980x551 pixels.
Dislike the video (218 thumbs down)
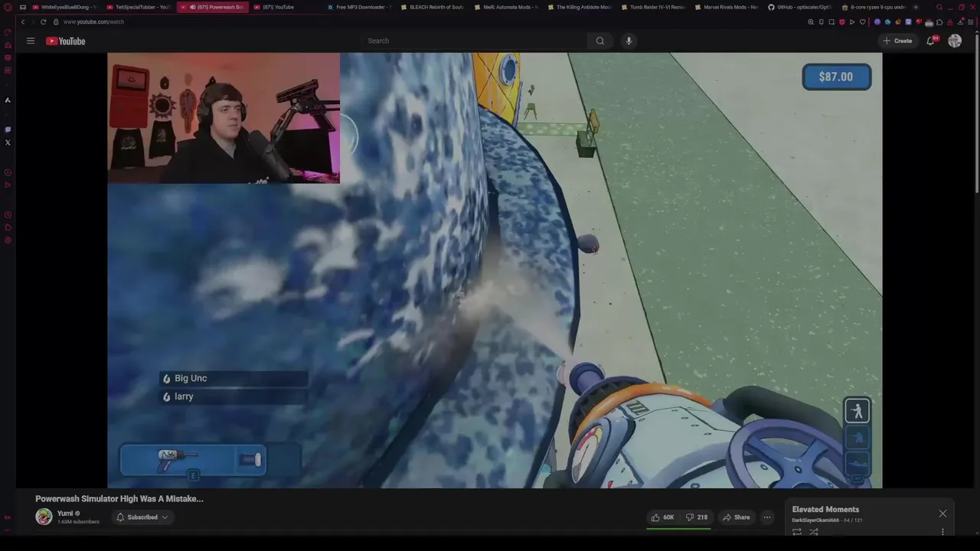[x=696, y=517]
